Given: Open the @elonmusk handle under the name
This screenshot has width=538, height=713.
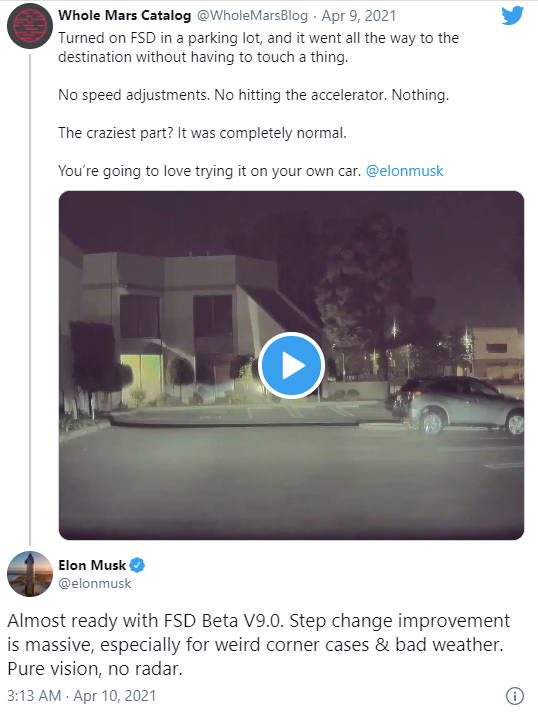Looking at the screenshot, I should [95, 583].
